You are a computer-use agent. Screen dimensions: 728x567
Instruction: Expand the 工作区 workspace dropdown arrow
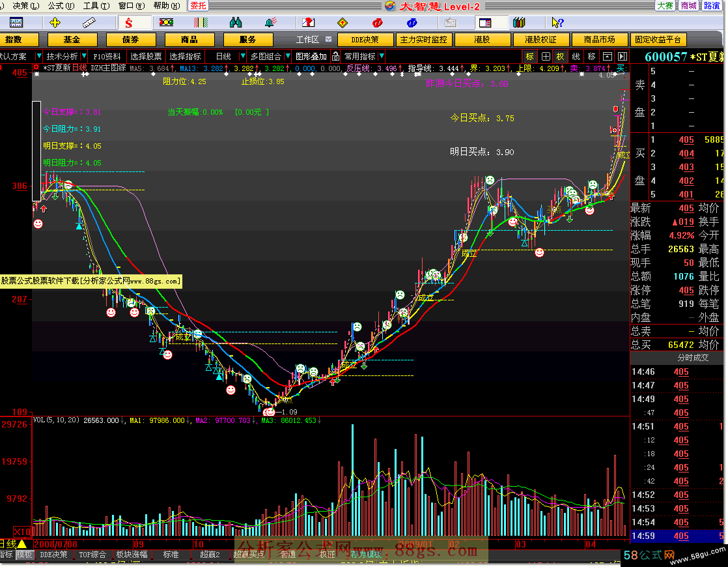329,40
